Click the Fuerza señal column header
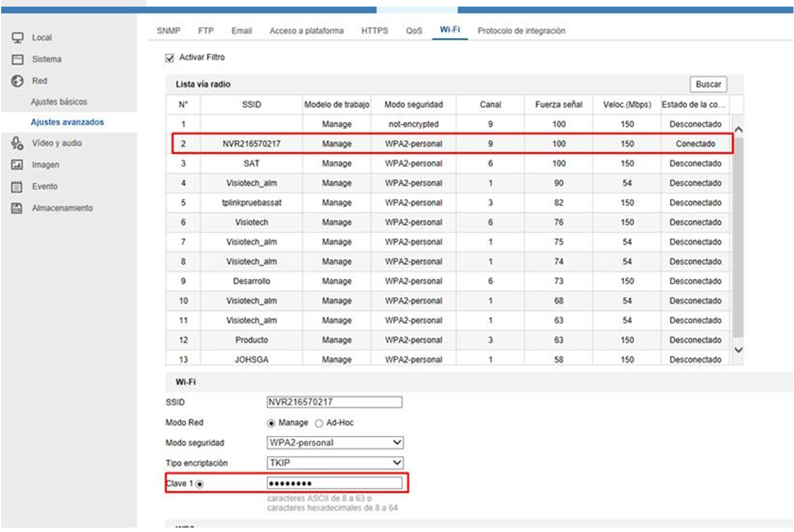The width and height of the screenshot is (794, 532). click(x=558, y=105)
